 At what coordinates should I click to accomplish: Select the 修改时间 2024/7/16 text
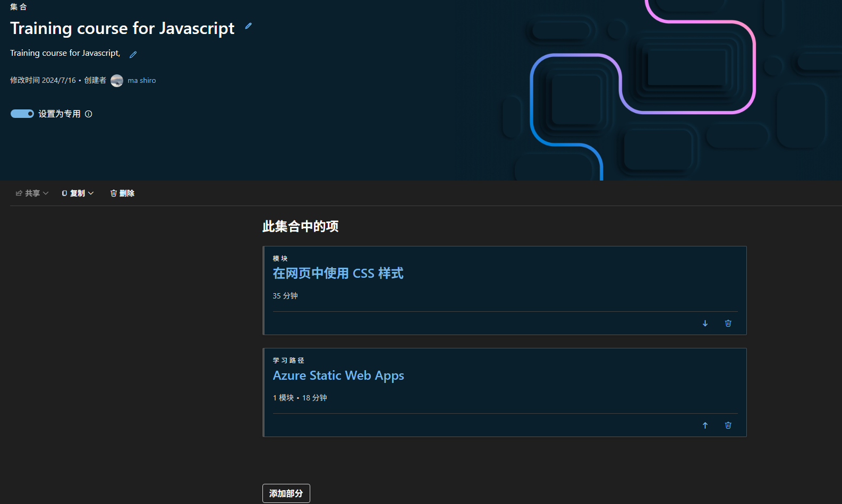(43, 81)
